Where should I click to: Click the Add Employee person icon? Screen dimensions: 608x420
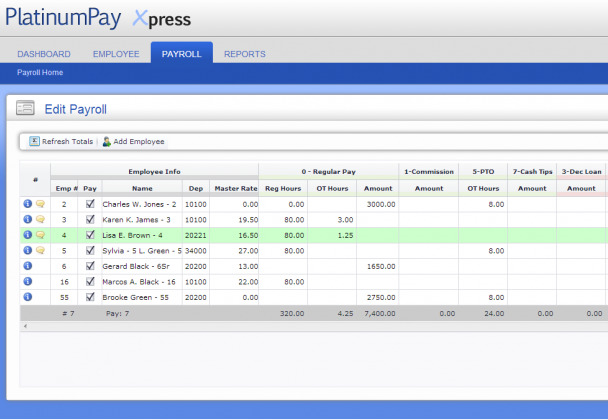point(106,142)
